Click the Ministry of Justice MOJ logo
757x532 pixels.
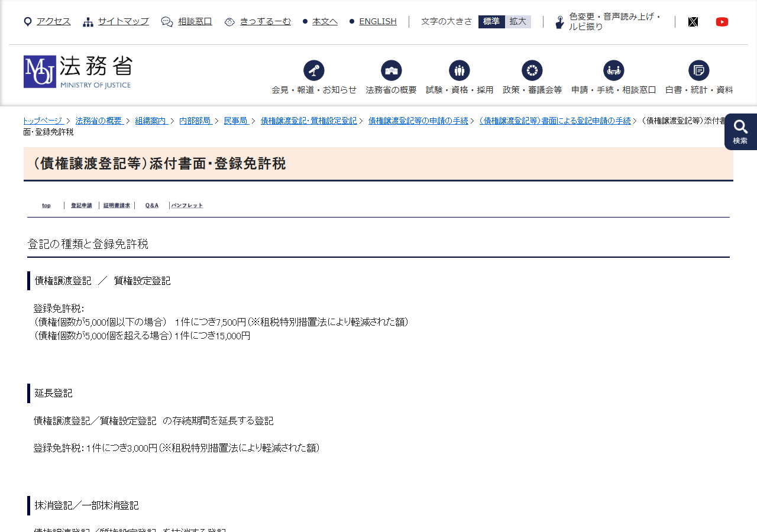click(x=78, y=72)
